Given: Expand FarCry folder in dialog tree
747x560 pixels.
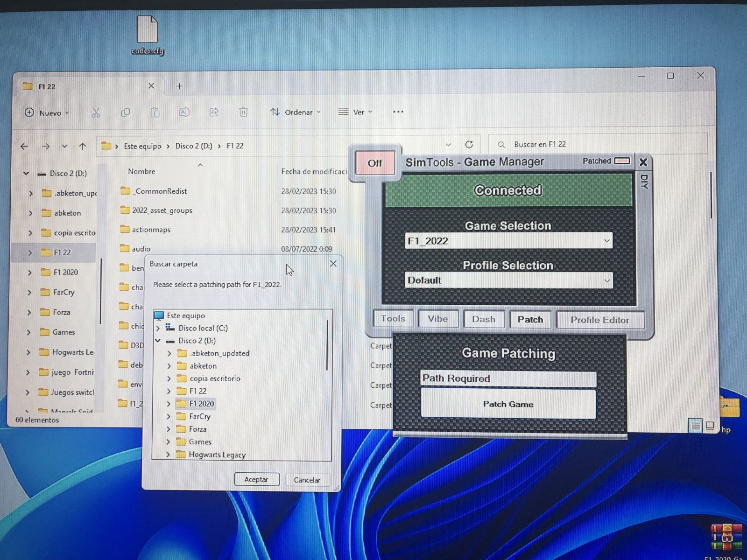Looking at the screenshot, I should (x=169, y=416).
